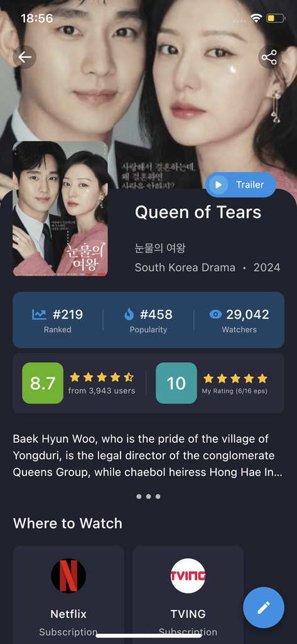Image resolution: width=297 pixels, height=644 pixels.
Task: Select the Netflix Subscription card
Action: coord(68,595)
